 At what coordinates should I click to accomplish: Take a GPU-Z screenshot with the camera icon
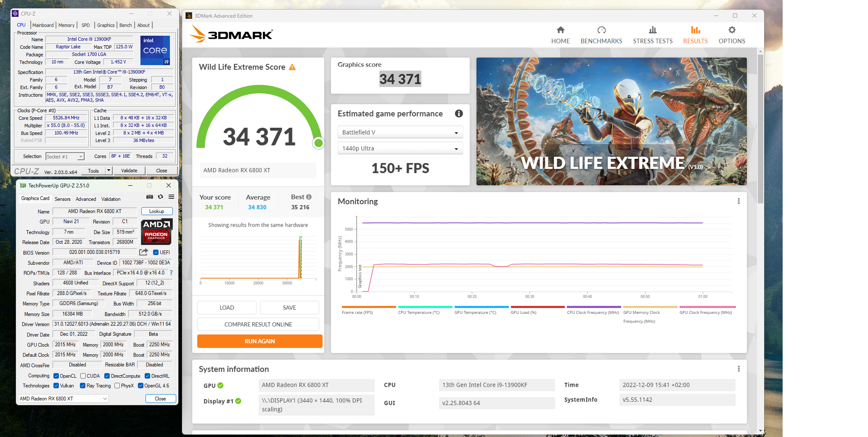[x=150, y=197]
